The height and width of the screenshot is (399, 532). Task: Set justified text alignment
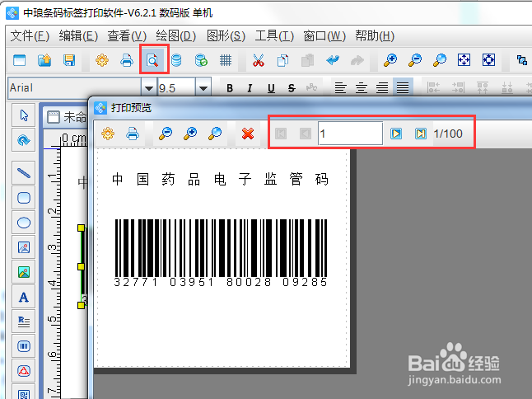click(x=403, y=87)
